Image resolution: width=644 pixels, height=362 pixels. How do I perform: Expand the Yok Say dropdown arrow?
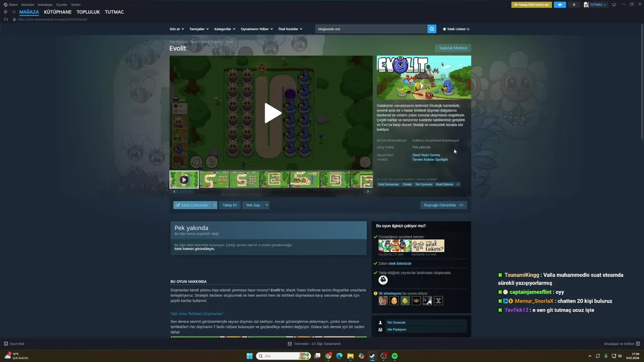(x=267, y=205)
